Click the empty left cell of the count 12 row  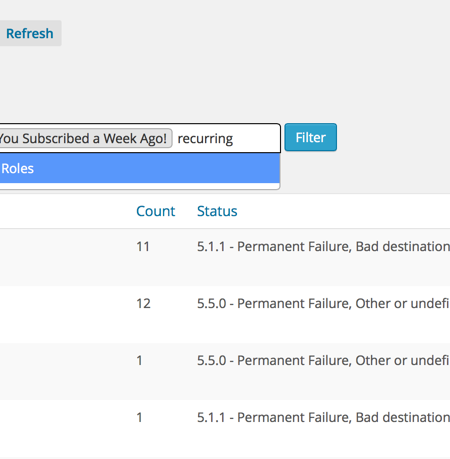(65, 314)
